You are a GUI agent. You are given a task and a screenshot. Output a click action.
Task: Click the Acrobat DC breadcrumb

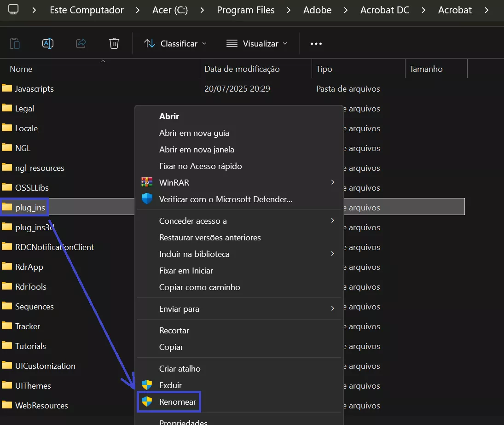pos(385,10)
